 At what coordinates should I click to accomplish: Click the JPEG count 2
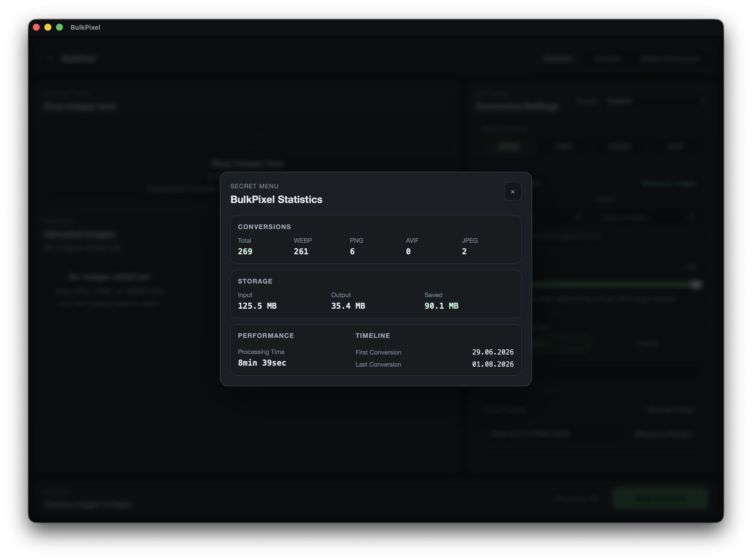click(x=464, y=251)
